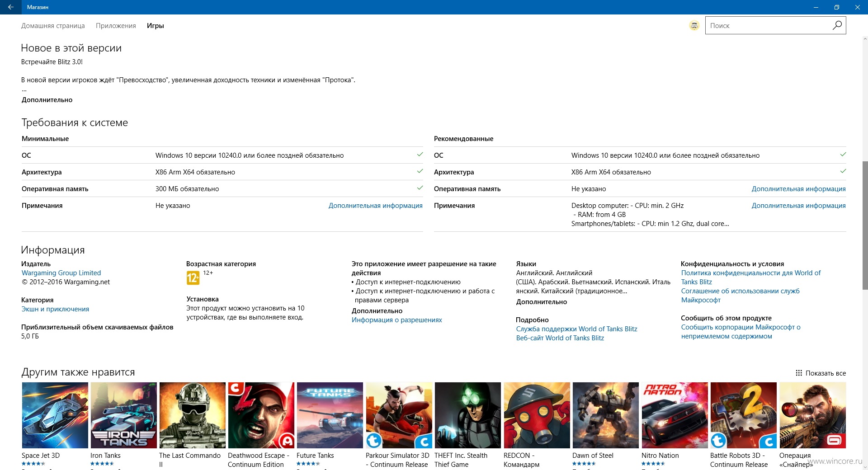The height and width of the screenshot is (470, 868).
Task: Open Соглашение об использовании служб Майкрософт
Action: 740,296
